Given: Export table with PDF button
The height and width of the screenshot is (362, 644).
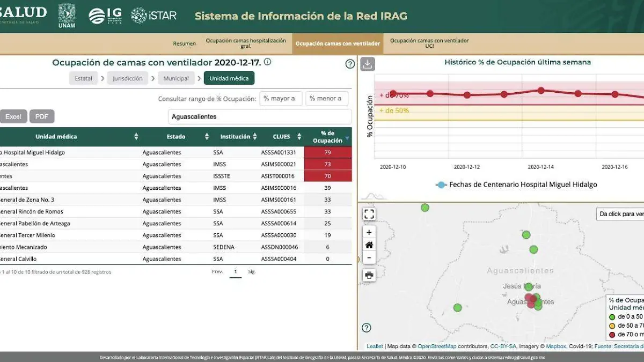Looking at the screenshot, I should point(42,116).
